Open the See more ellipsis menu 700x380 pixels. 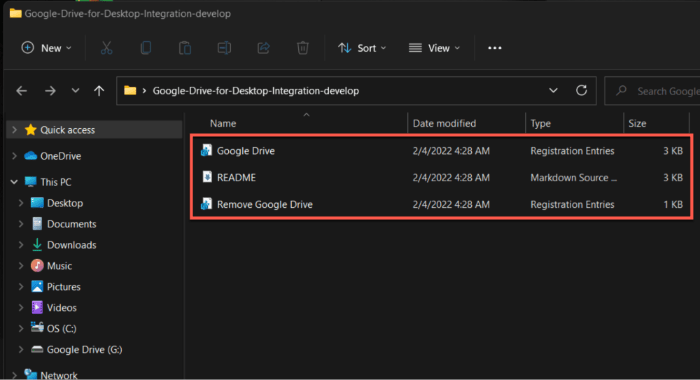[495, 48]
